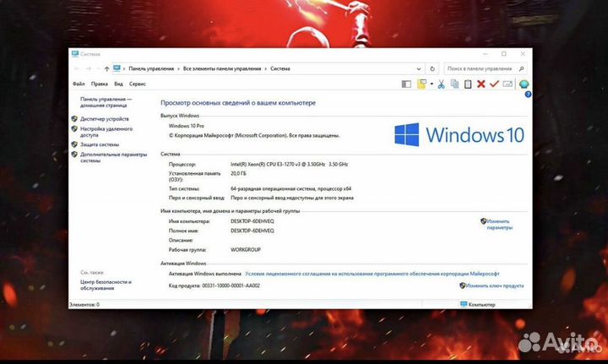
Task: Expand the address bar history dropdown
Action: pyautogui.click(x=421, y=68)
